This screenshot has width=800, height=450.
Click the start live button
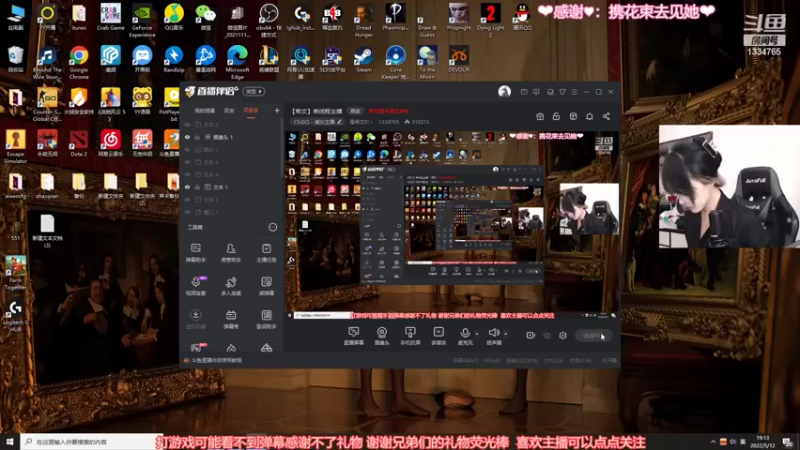tap(593, 335)
